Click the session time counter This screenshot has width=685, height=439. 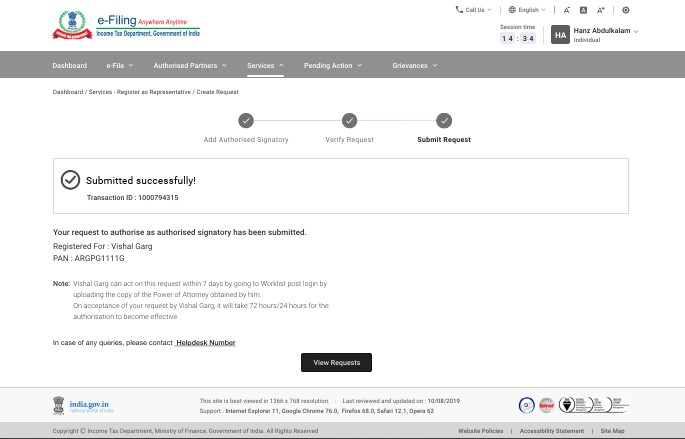click(x=517, y=38)
